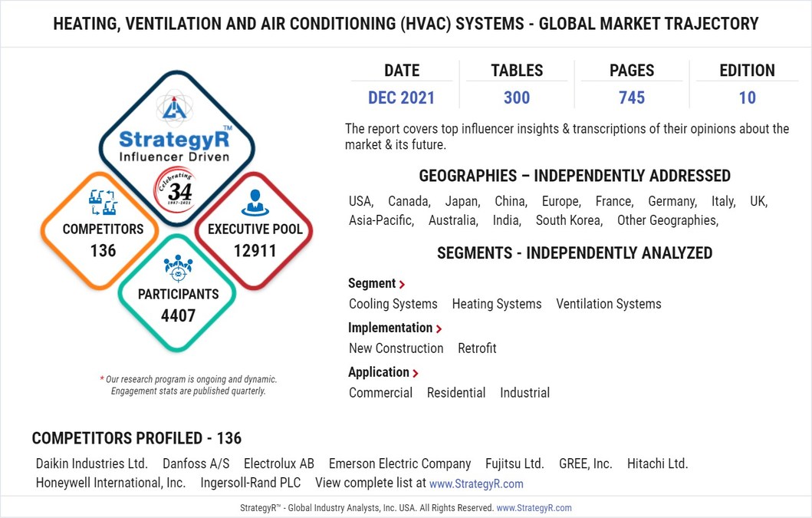812x518 pixels.
Task: Click the PAGES column header
Action: [x=632, y=70]
